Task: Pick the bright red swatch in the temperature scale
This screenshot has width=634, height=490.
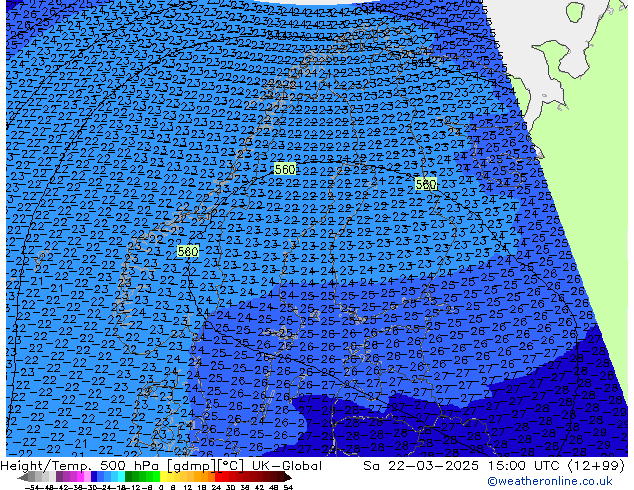Action: tap(218, 477)
